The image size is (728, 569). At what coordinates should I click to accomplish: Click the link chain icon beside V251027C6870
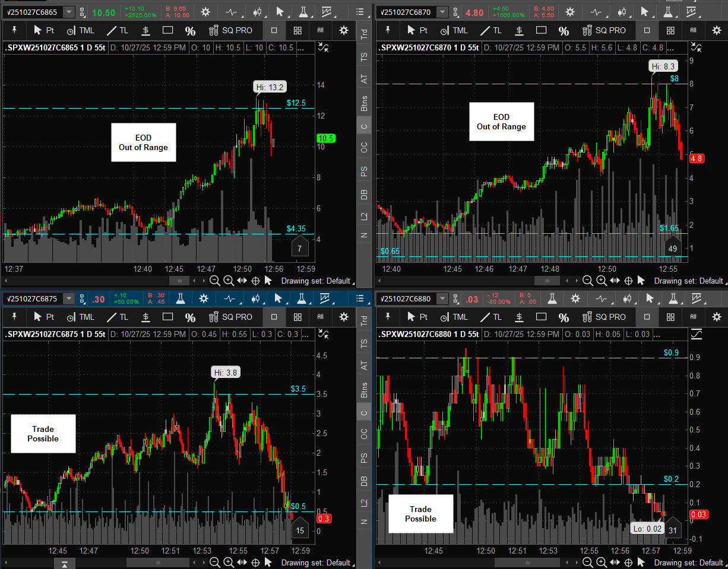455,12
